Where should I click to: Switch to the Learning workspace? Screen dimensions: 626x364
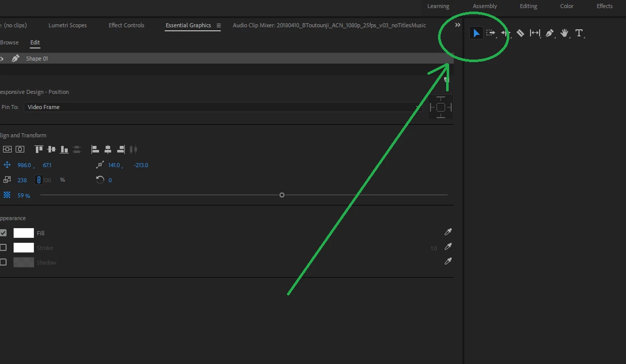click(x=438, y=6)
